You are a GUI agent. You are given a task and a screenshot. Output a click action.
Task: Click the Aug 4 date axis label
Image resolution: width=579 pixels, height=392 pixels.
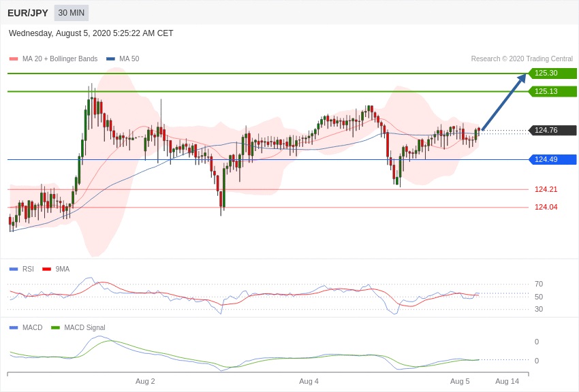[x=309, y=381]
